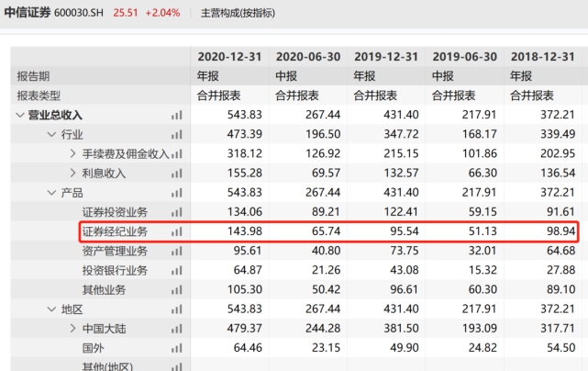Image resolution: width=588 pixels, height=371 pixels.
Task: Expand the 利息收入 node
Action: coord(73,174)
